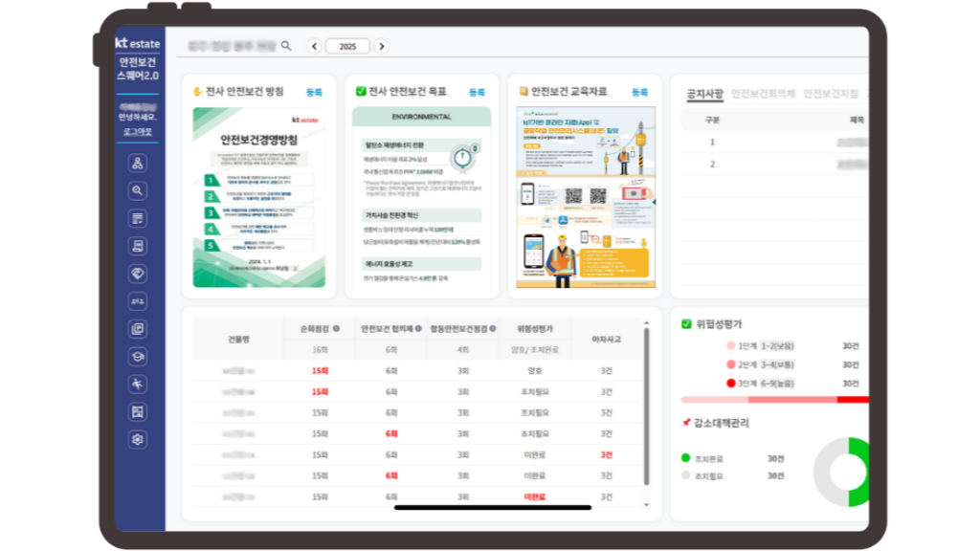The height and width of the screenshot is (551, 980).
Task: Go to previous year with left arrow
Action: coord(314,46)
